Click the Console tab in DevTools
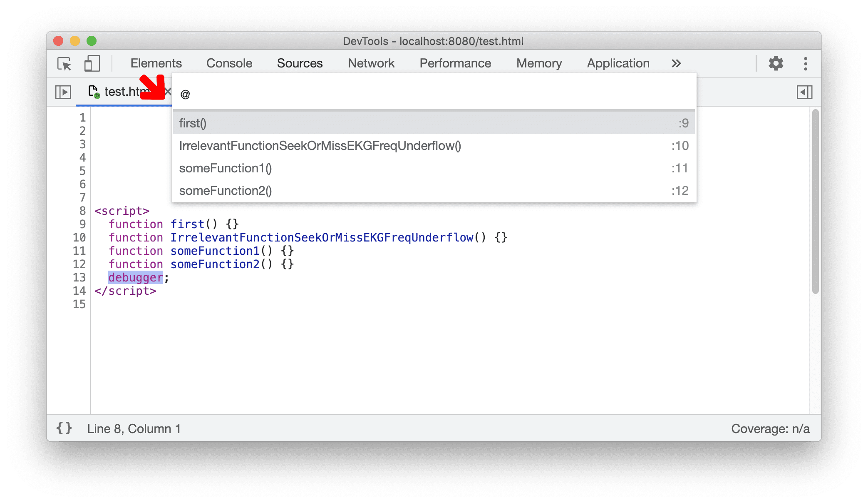The height and width of the screenshot is (503, 868). pyautogui.click(x=228, y=63)
